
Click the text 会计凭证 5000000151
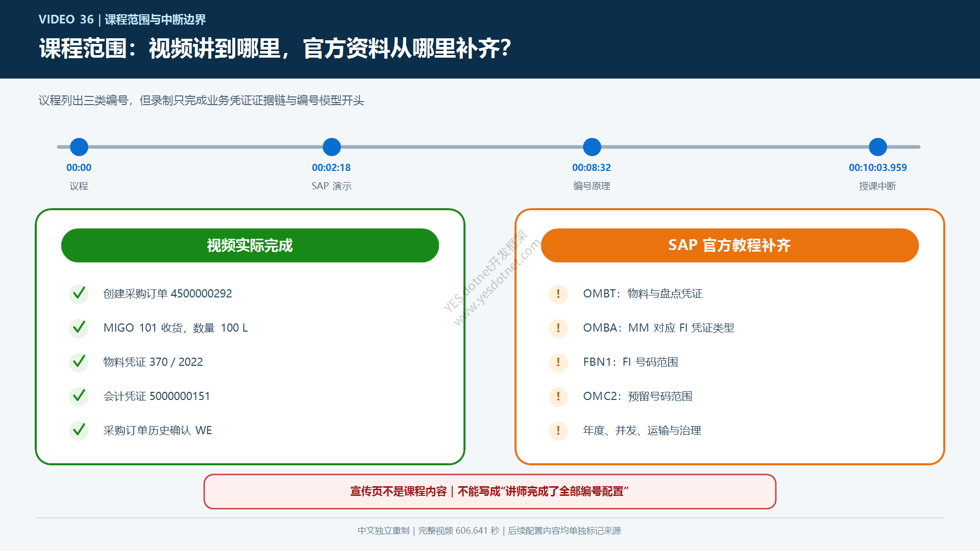coord(157,396)
